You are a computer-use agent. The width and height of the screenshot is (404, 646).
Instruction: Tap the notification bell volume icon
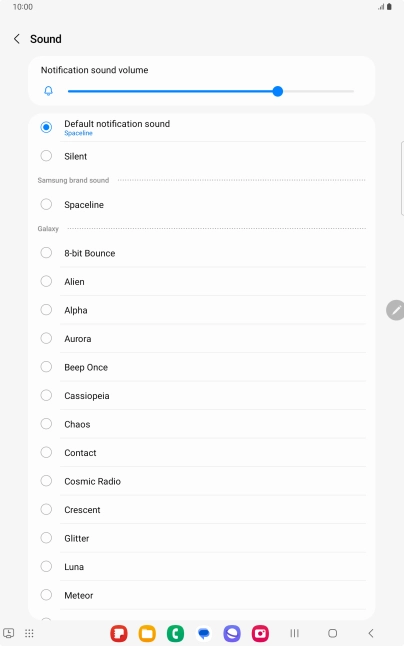coord(48,91)
